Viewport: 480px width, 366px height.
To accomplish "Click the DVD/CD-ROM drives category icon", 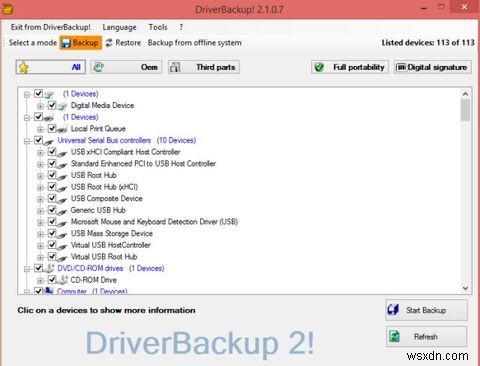I will [x=49, y=268].
